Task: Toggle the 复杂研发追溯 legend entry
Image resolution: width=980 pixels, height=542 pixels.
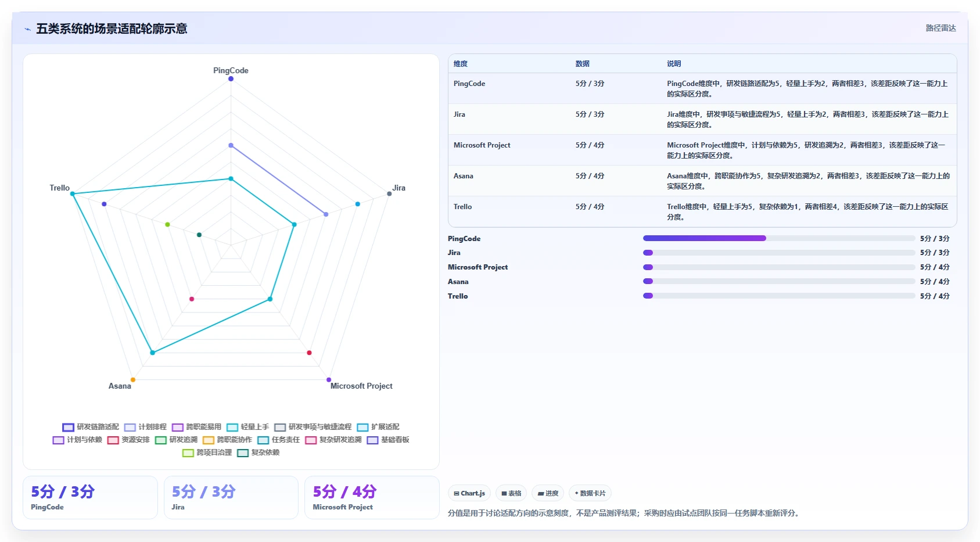Action: 333,440
